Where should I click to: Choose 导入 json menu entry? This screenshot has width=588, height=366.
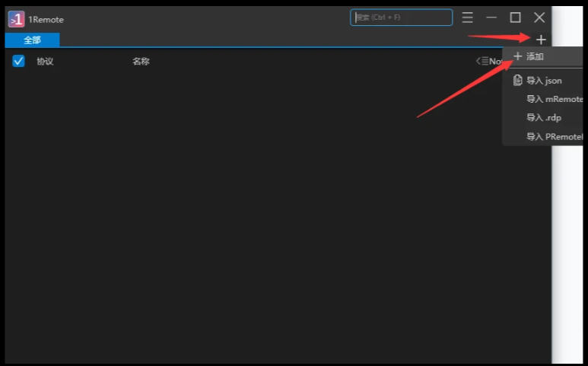[542, 81]
